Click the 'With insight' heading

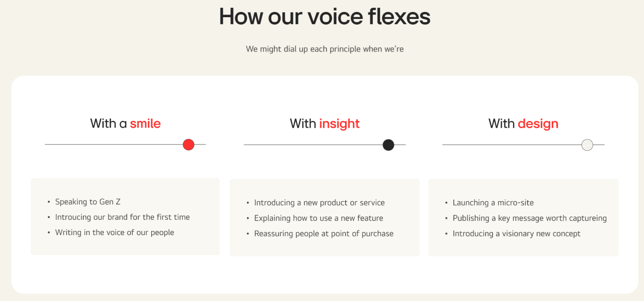point(325,123)
